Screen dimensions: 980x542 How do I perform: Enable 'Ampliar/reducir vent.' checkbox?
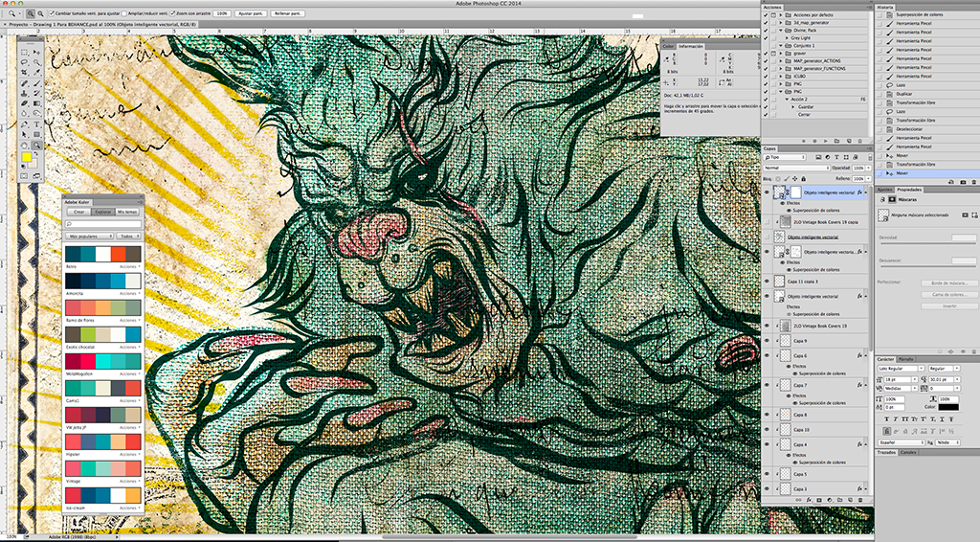(123, 13)
